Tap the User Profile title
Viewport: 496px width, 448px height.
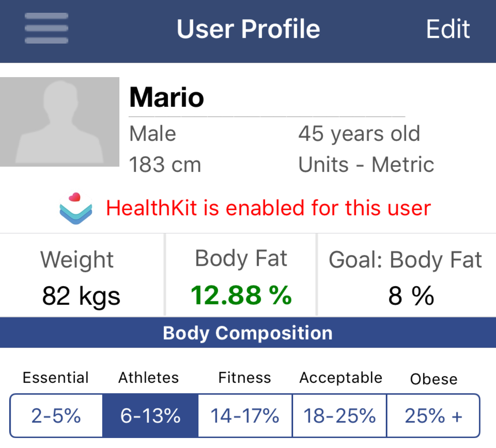pyautogui.click(x=248, y=29)
